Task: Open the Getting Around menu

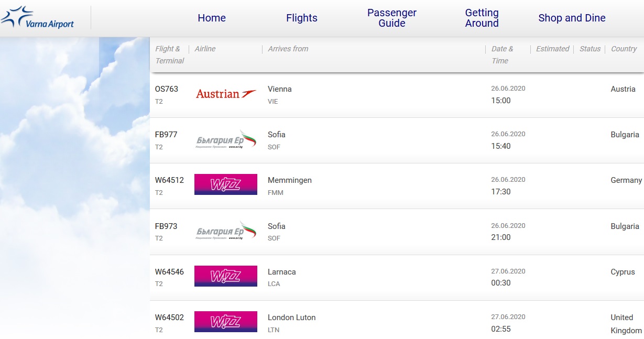Action: click(x=482, y=18)
